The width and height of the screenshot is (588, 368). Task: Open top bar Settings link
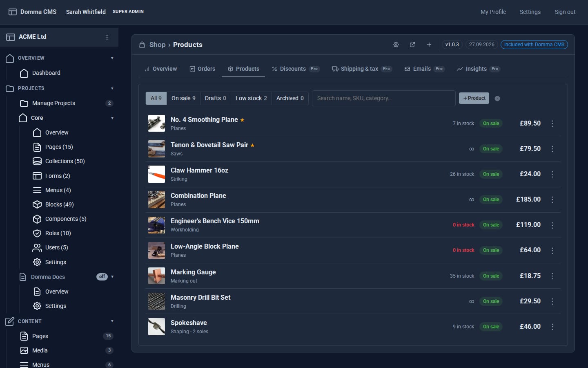point(530,12)
